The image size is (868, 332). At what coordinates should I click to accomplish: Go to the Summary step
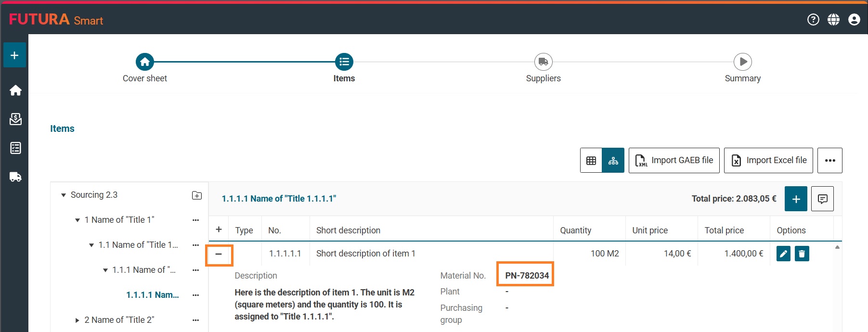[742, 62]
